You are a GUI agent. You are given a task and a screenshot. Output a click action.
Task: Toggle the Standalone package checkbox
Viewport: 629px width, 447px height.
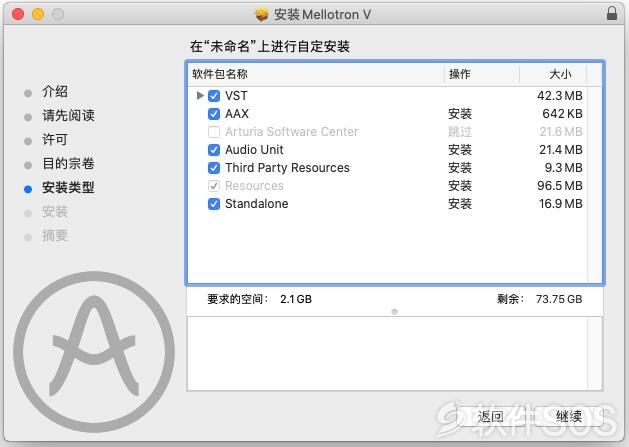[x=214, y=204]
